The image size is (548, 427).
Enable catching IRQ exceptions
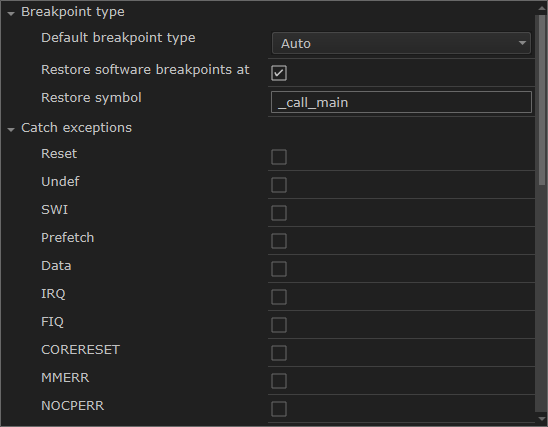pyautogui.click(x=279, y=297)
